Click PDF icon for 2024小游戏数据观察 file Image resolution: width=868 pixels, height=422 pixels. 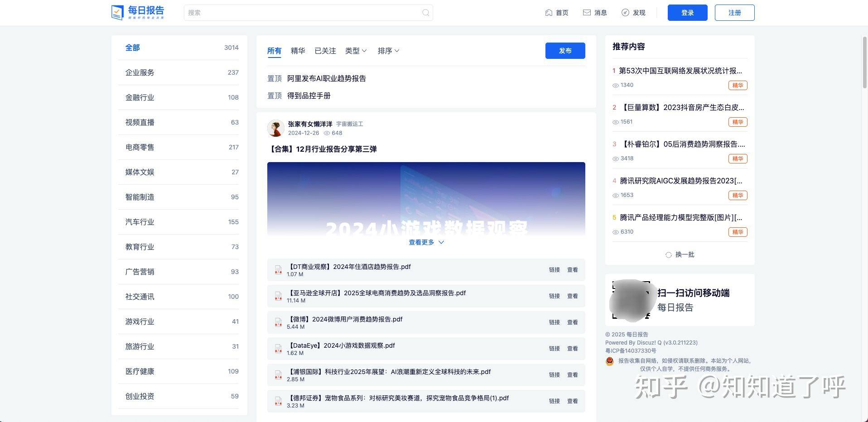click(x=278, y=349)
